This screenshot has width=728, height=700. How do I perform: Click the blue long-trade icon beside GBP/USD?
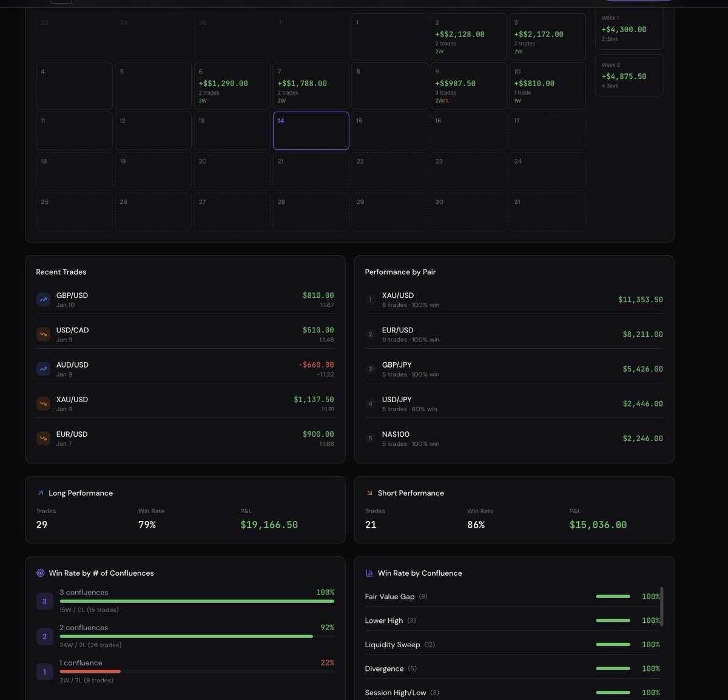[43, 299]
